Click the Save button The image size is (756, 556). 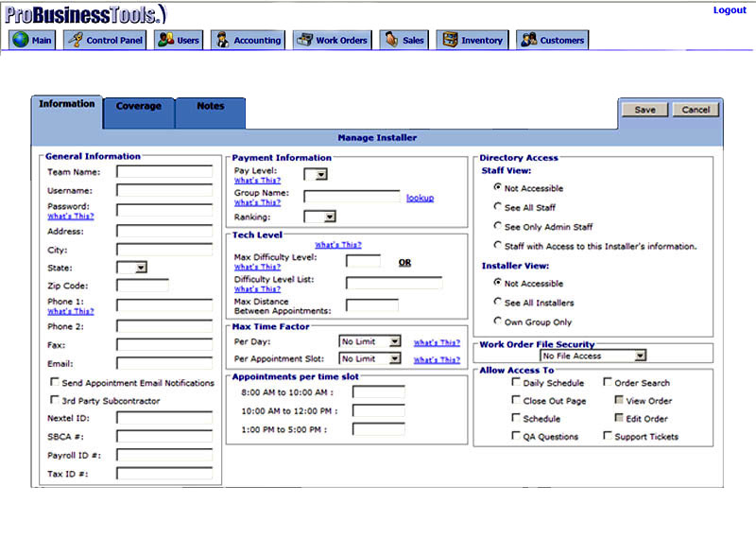click(x=644, y=110)
